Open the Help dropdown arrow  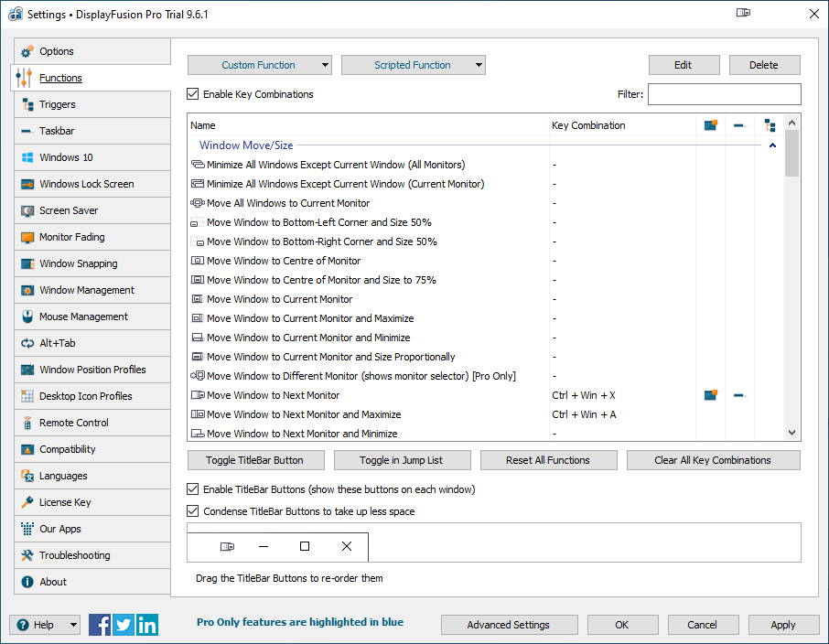pyautogui.click(x=73, y=625)
